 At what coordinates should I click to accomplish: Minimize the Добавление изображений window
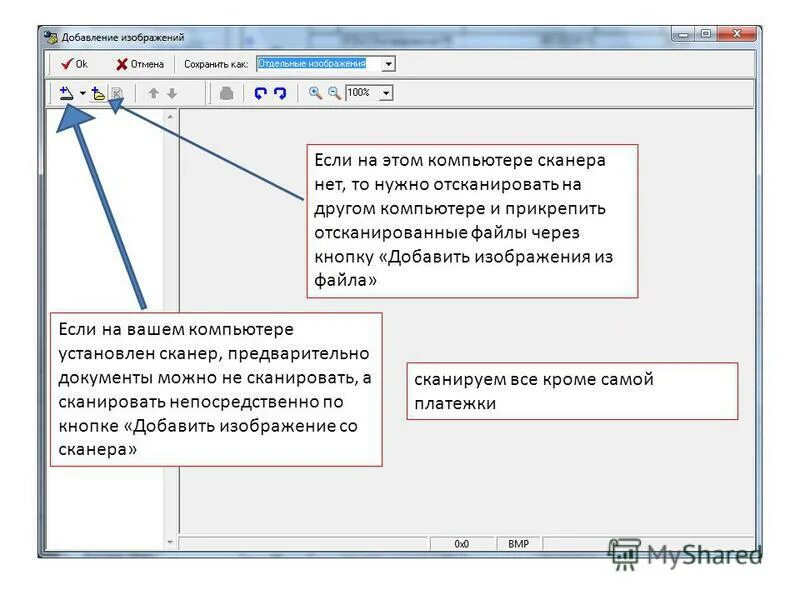click(684, 35)
